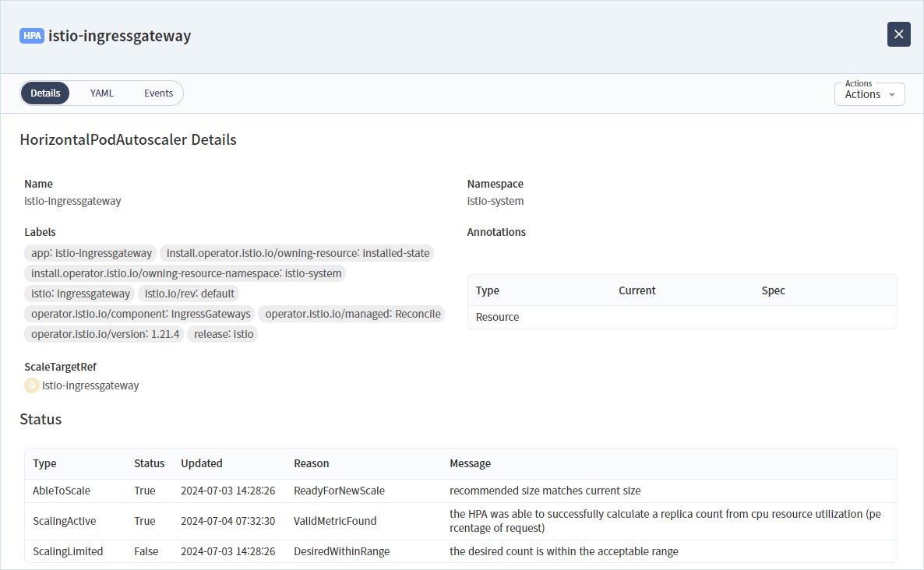Switch to the Events tab

(x=158, y=93)
